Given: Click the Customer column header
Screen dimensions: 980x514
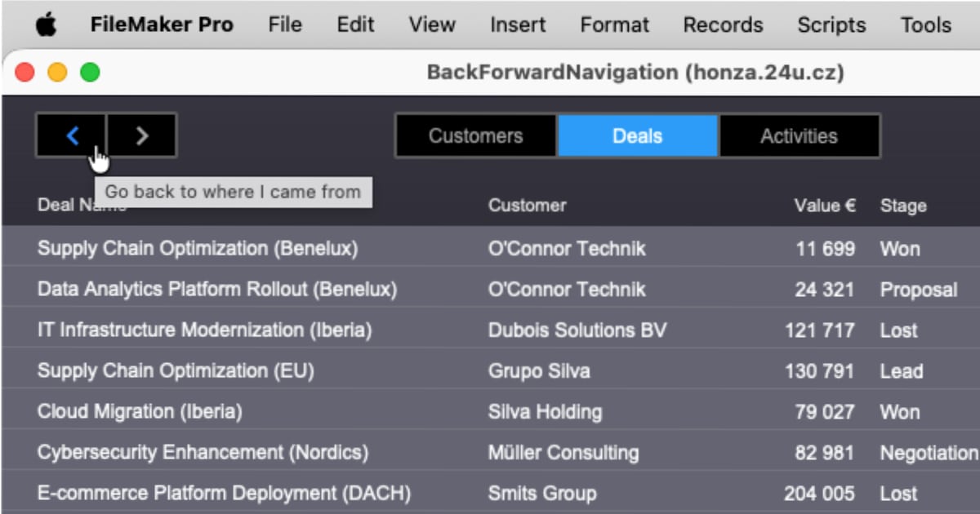Looking at the screenshot, I should tap(527, 206).
